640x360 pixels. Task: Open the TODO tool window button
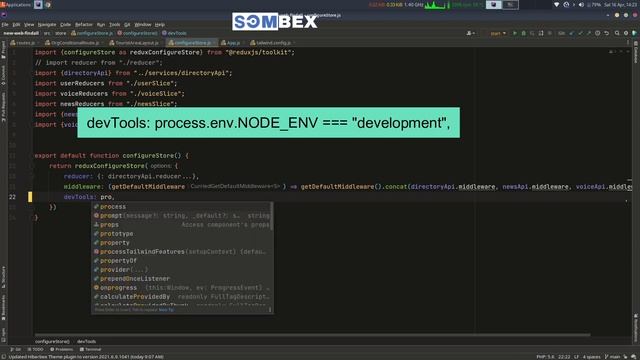pos(36,349)
